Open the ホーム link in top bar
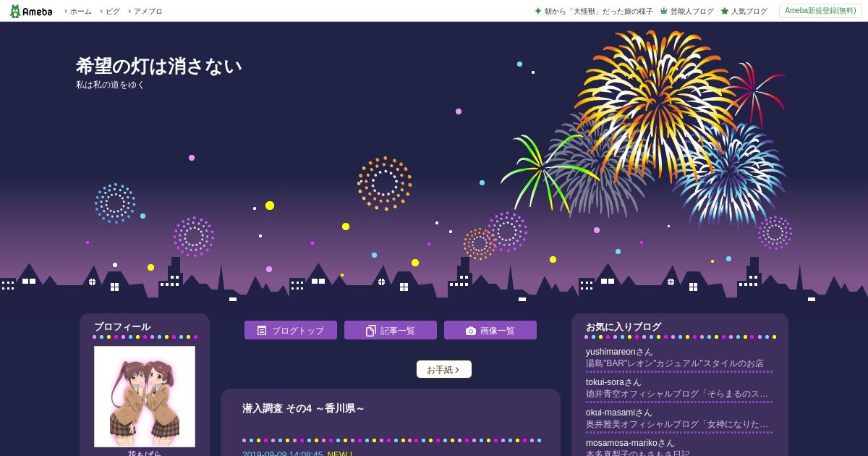 click(x=80, y=12)
